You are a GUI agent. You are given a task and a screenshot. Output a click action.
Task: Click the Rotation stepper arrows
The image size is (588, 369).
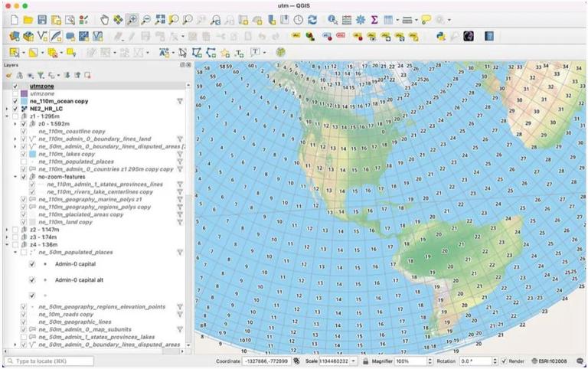495,361
